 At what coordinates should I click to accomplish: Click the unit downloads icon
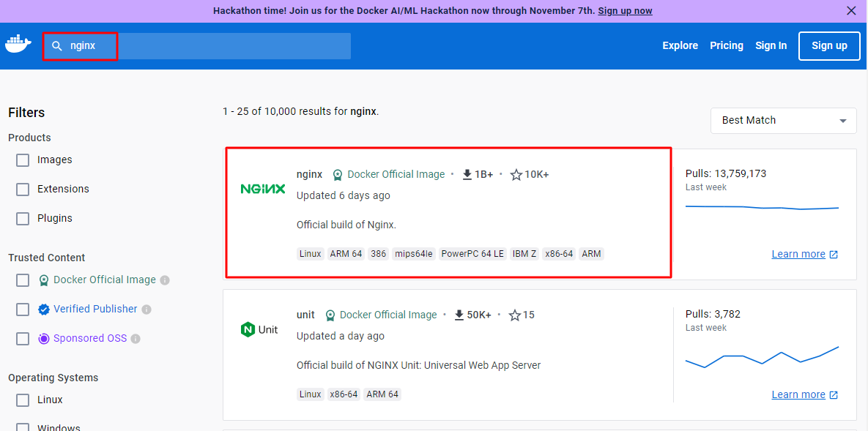(459, 315)
